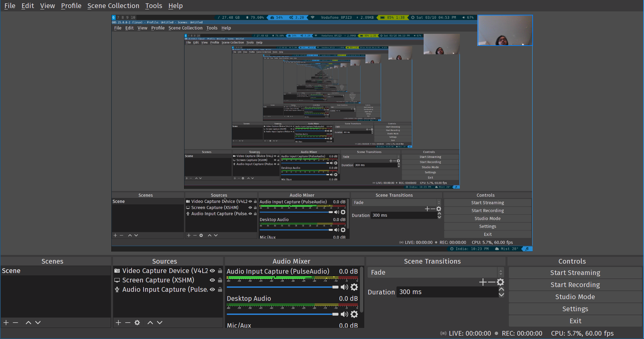Remove the selected source with the minus icon

pos(128,323)
